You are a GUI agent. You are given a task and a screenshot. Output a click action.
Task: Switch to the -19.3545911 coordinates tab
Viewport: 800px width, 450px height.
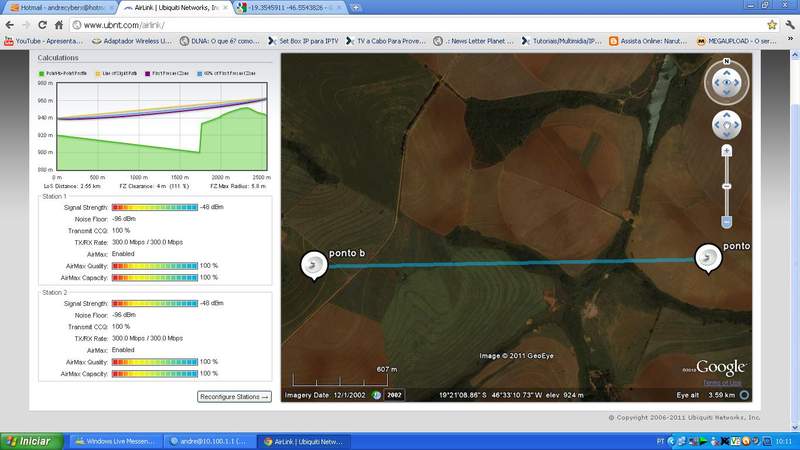(x=291, y=8)
